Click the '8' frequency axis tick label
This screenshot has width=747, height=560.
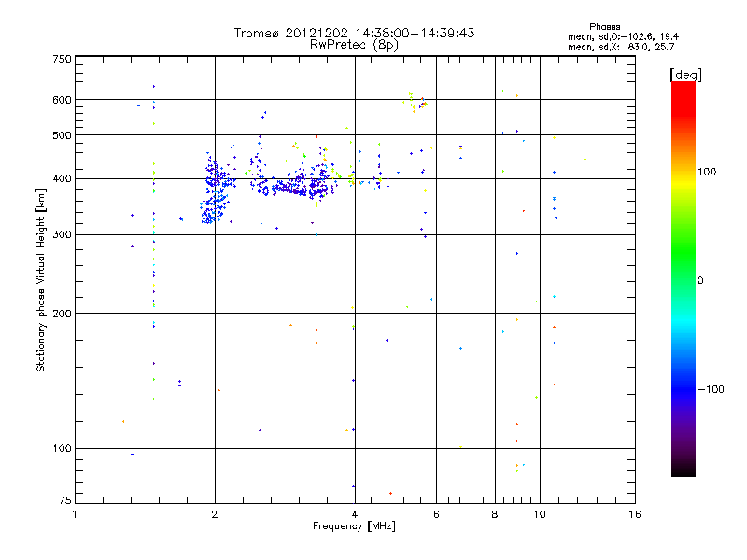[495, 514]
